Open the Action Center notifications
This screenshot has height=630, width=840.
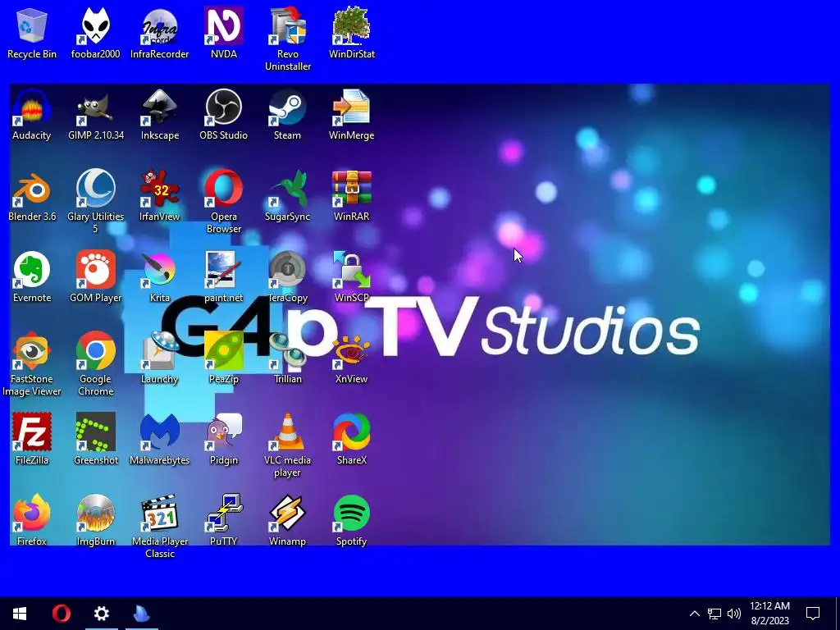click(x=813, y=614)
